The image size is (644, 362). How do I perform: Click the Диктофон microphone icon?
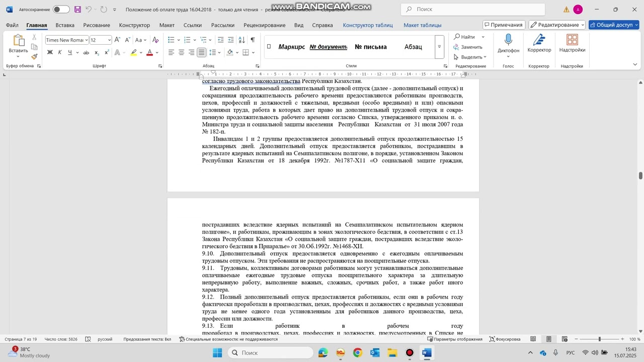coord(508,40)
